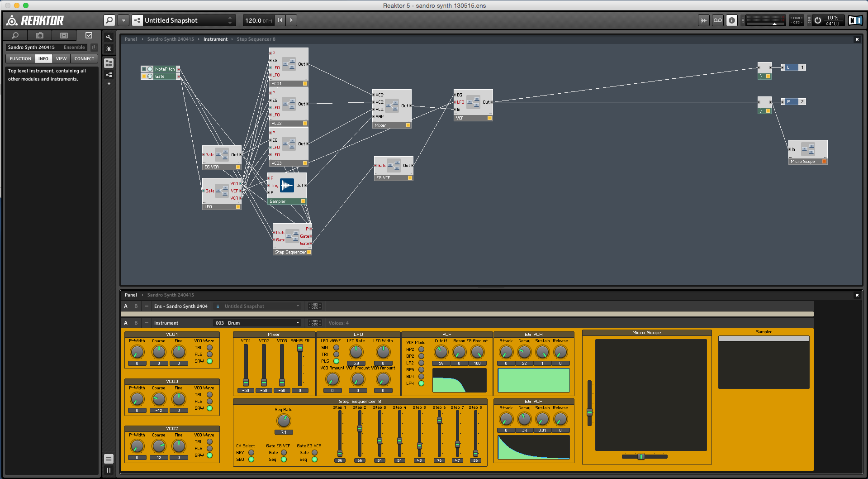Select LP4 mode in the VCF

(421, 383)
